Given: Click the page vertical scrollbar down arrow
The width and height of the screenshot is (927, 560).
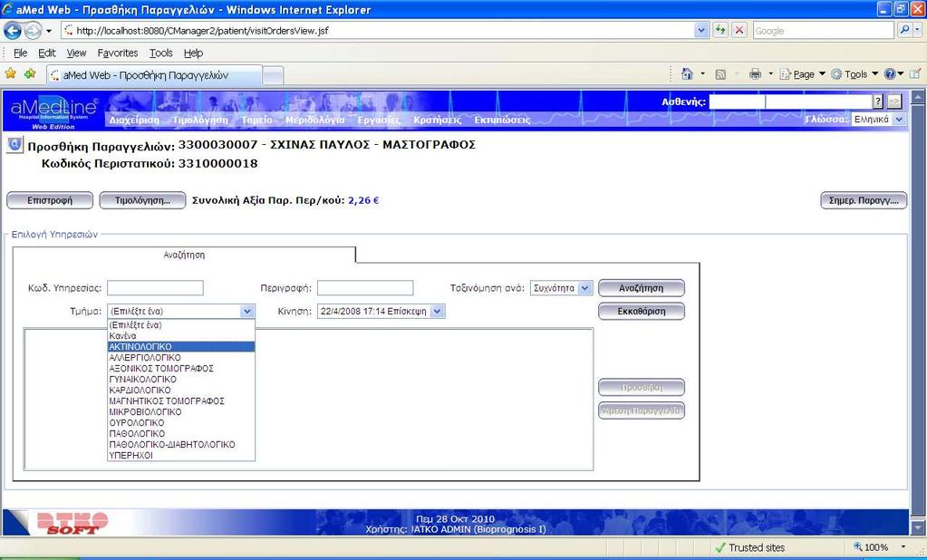Looking at the screenshot, I should 918,526.
